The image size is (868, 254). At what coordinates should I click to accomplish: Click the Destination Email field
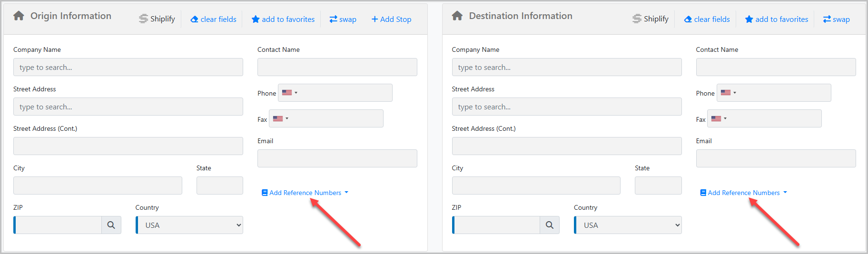[776, 158]
